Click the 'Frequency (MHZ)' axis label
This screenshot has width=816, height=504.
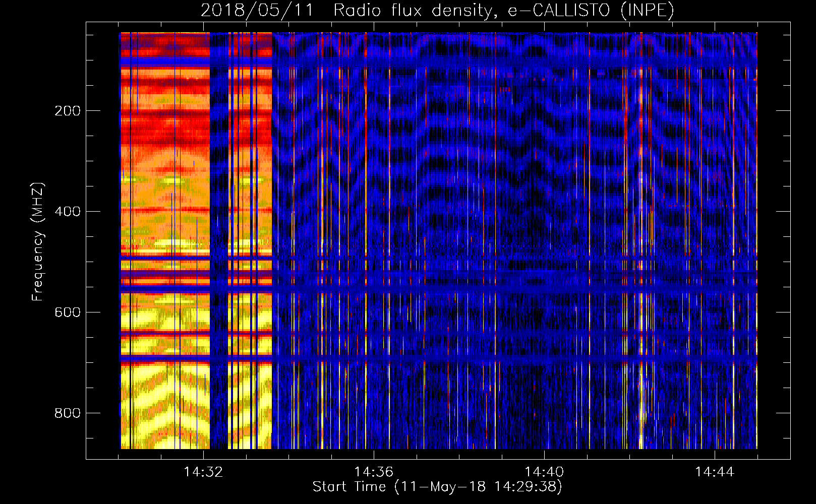tap(38, 241)
